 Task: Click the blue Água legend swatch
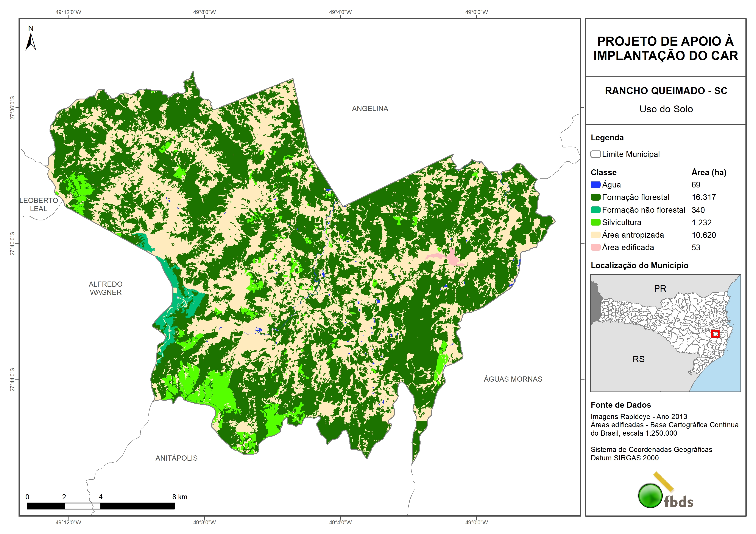[595, 185]
